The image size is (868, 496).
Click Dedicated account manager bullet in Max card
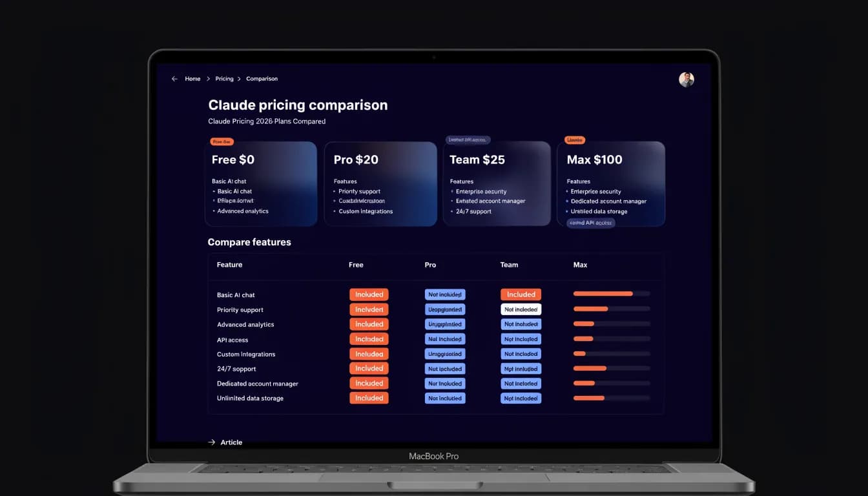pyautogui.click(x=608, y=201)
